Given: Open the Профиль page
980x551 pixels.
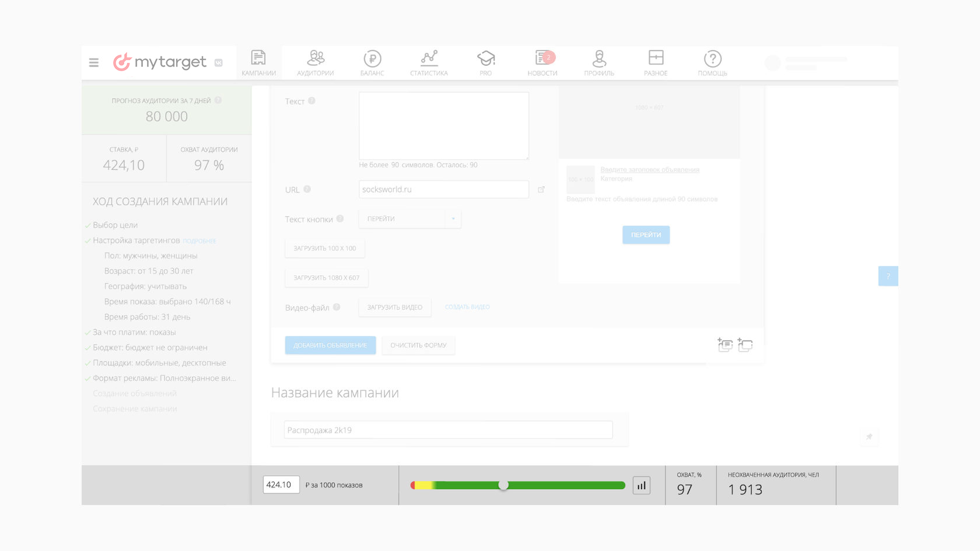Looking at the screenshot, I should coord(599,62).
